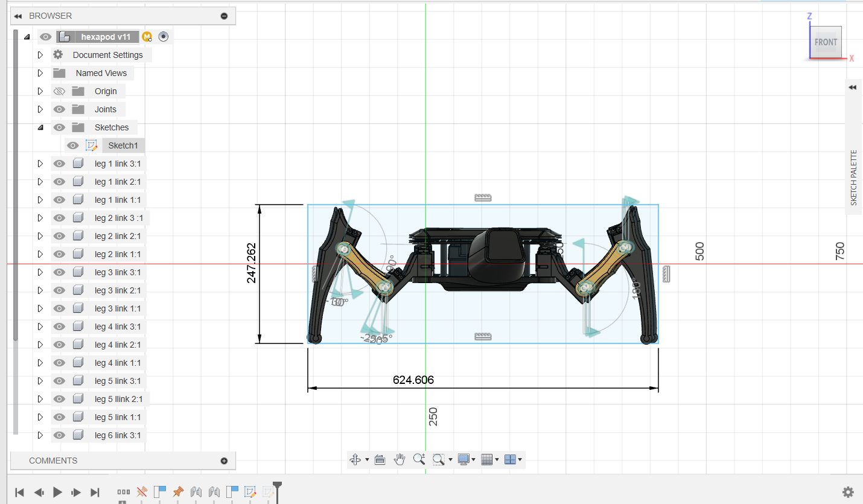This screenshot has width=863, height=504.
Task: Activate the Pan hand tool
Action: click(x=400, y=459)
